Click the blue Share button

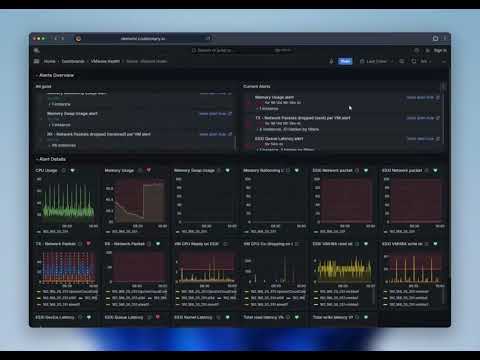(x=345, y=61)
